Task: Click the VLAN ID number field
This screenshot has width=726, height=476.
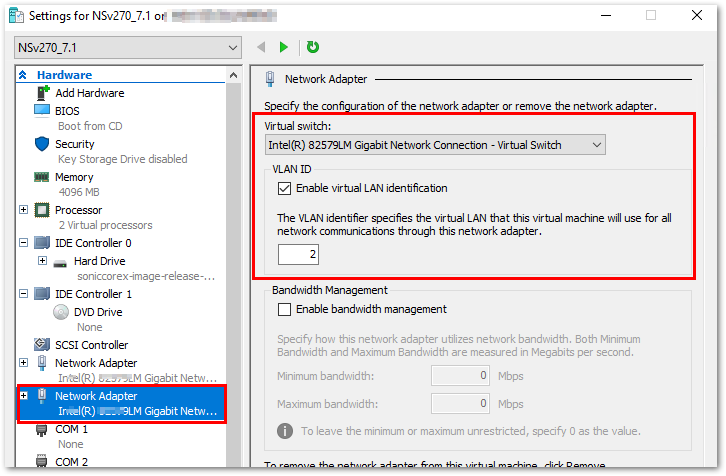Action: [x=298, y=255]
